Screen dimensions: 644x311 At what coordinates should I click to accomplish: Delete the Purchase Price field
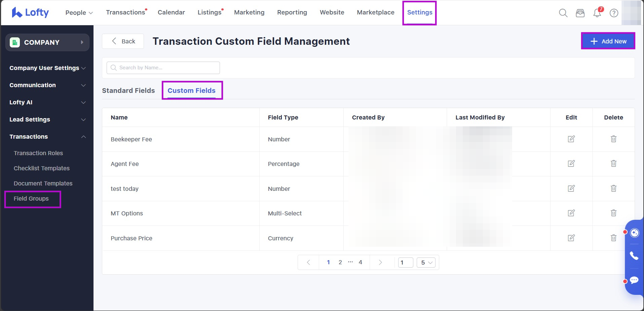pyautogui.click(x=613, y=238)
